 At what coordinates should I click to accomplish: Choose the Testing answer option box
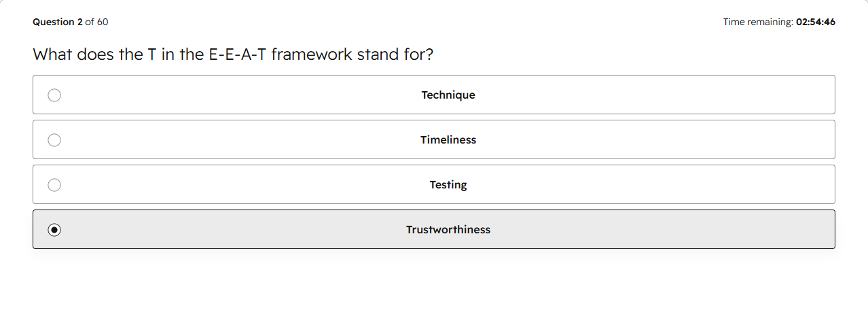[434, 184]
